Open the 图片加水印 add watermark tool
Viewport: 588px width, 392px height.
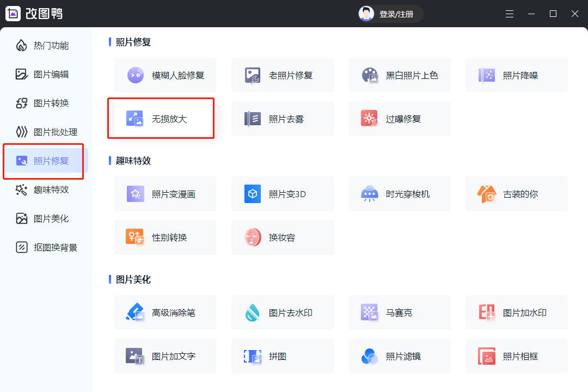point(516,313)
